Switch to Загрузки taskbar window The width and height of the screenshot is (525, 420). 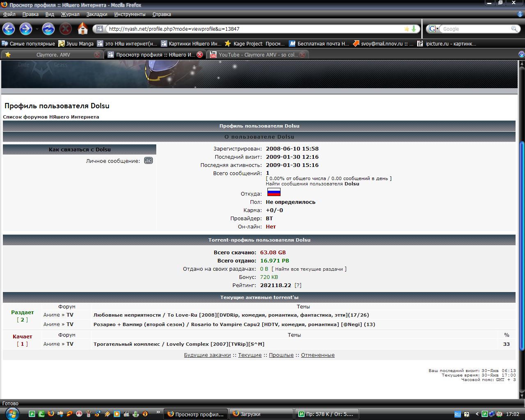tap(261, 414)
